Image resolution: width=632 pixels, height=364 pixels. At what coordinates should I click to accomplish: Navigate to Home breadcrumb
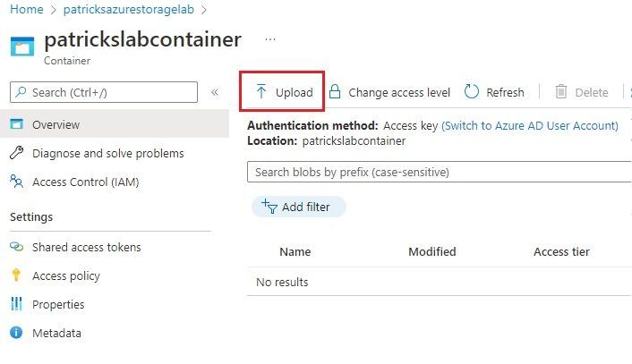(27, 9)
